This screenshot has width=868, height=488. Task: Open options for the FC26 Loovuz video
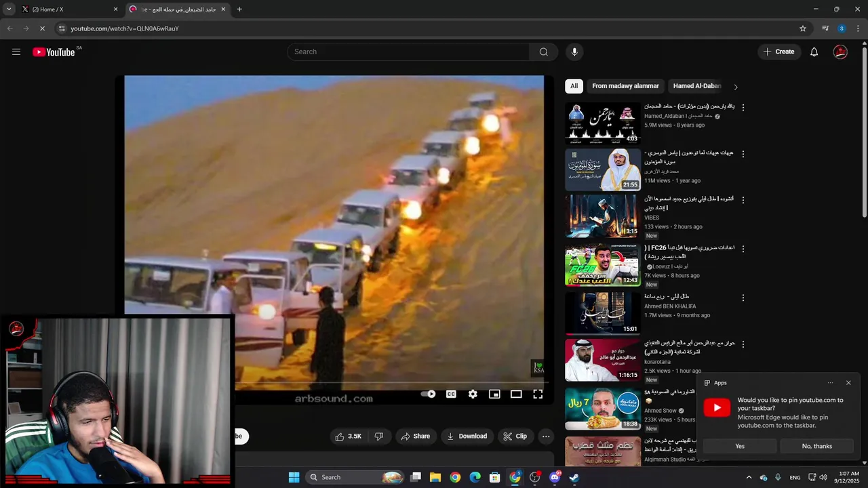point(743,249)
